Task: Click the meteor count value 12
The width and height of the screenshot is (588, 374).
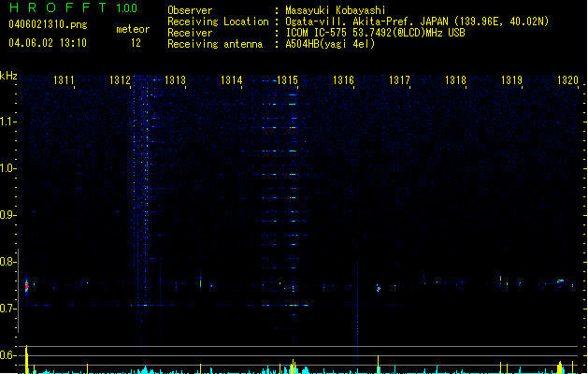Action: [136, 43]
